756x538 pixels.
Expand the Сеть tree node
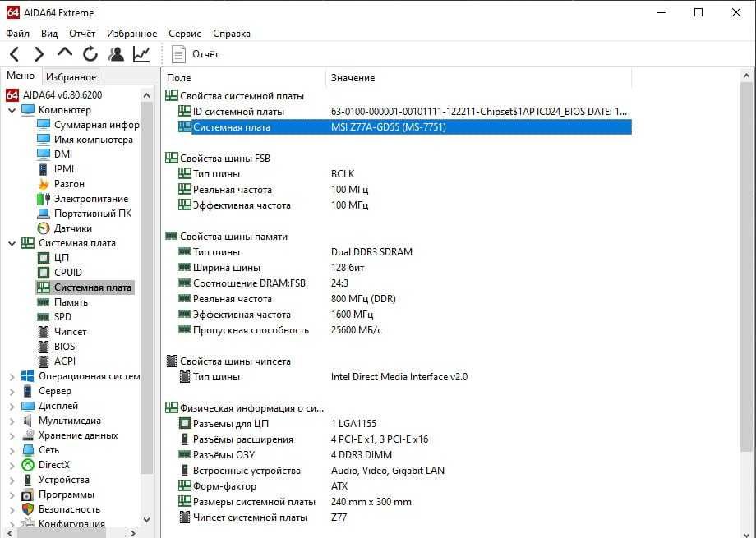pyautogui.click(x=12, y=451)
